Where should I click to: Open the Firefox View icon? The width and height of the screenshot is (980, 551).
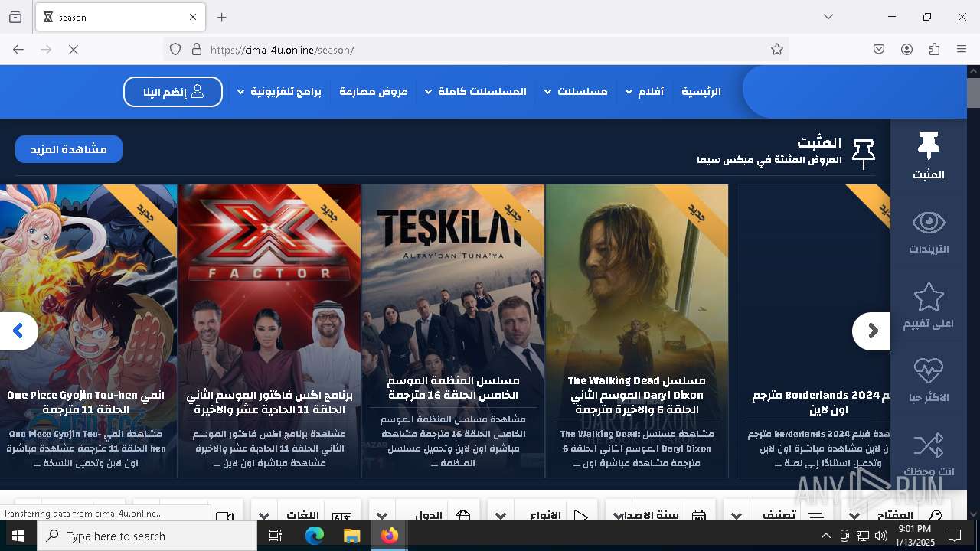[x=15, y=17]
